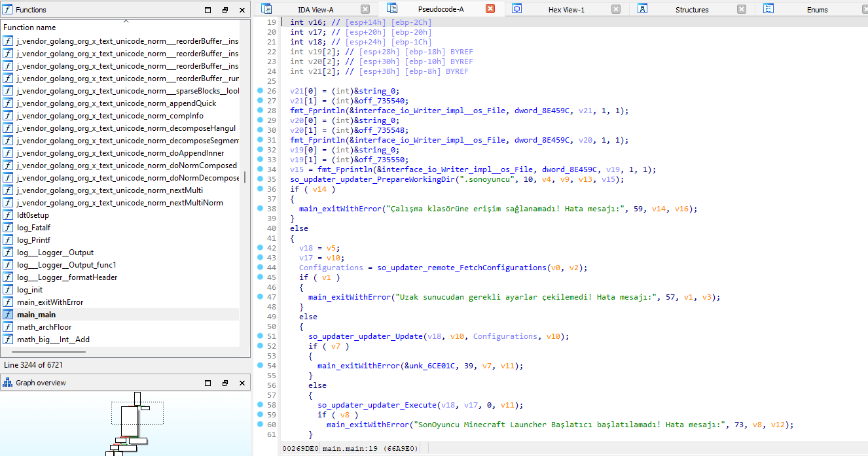The width and height of the screenshot is (868, 456).
Task: Select main_main in the function list
Action: coord(120,315)
